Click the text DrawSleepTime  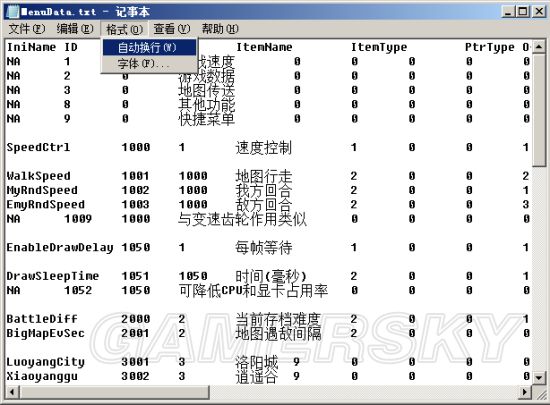[x=53, y=276]
